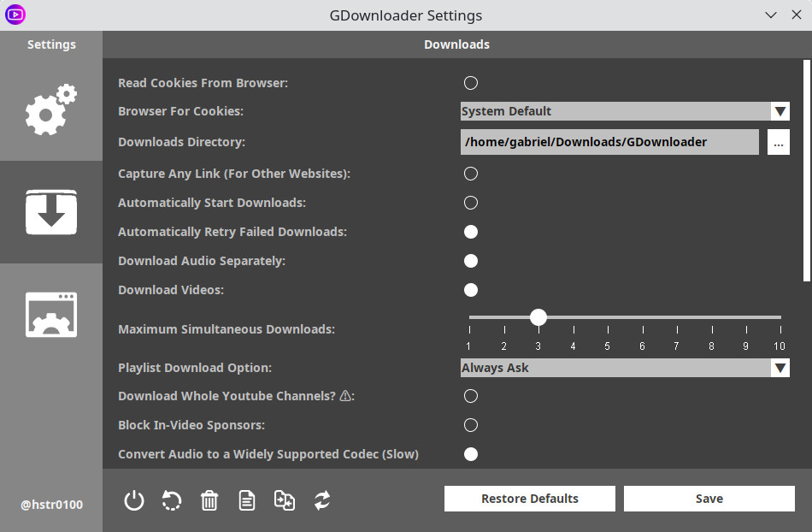Toggle Convert Audio to Widely Supported Codec
Viewport: 812px width, 532px height.
tap(471, 454)
